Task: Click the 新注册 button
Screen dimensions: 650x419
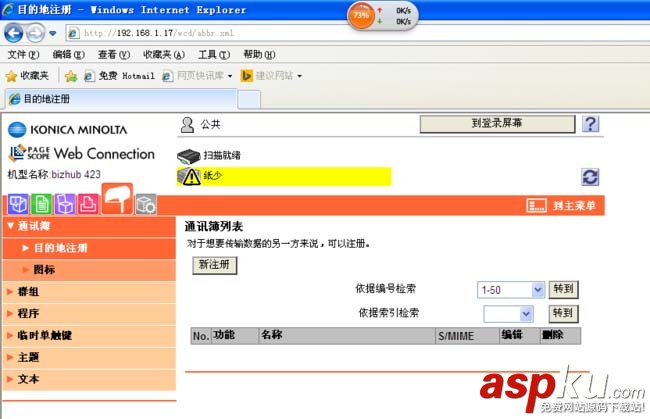Action: coord(214,265)
